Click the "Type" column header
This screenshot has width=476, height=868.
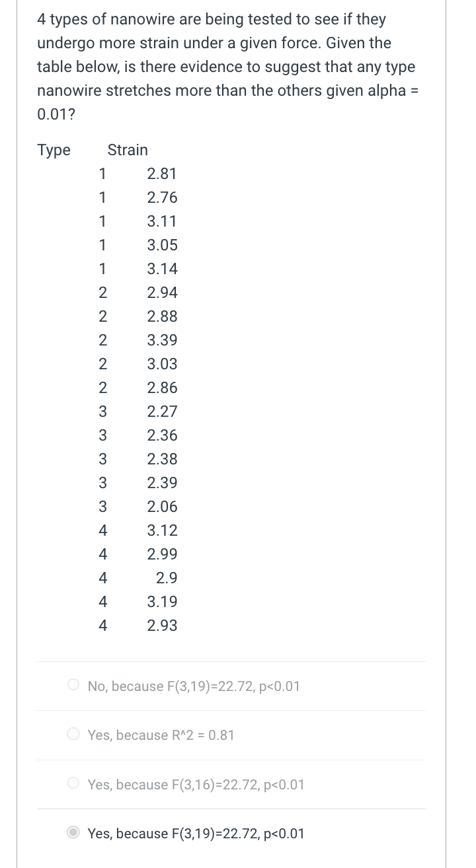[54, 150]
